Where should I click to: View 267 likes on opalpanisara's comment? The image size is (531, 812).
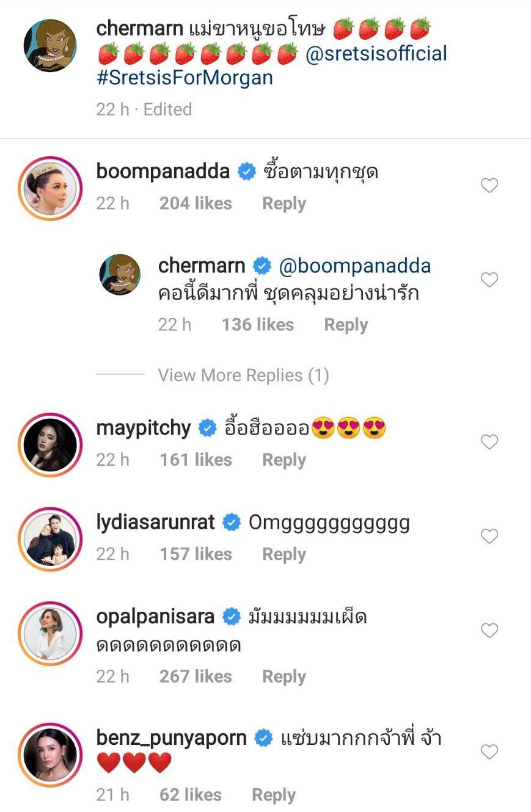(196, 676)
